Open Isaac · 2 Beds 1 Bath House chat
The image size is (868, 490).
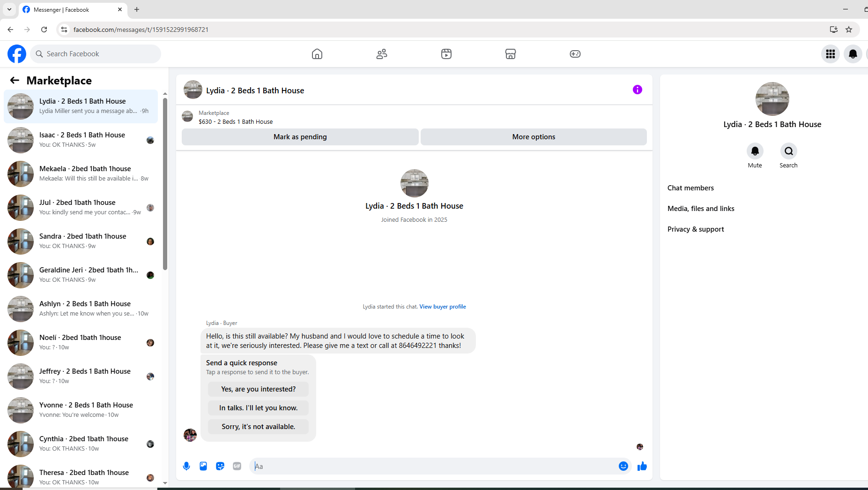point(81,140)
